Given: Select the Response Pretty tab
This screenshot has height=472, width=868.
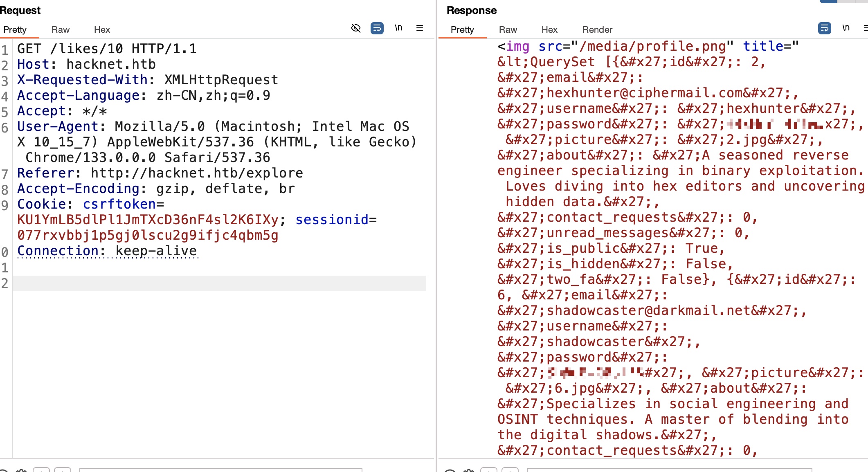Looking at the screenshot, I should 462,30.
